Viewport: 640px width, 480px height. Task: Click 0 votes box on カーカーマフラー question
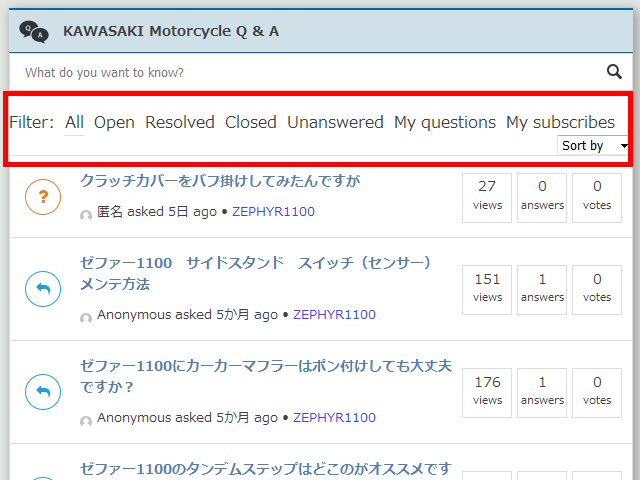coord(597,393)
